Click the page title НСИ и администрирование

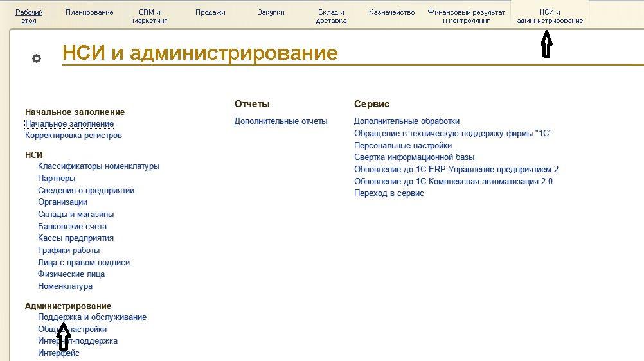(x=200, y=53)
